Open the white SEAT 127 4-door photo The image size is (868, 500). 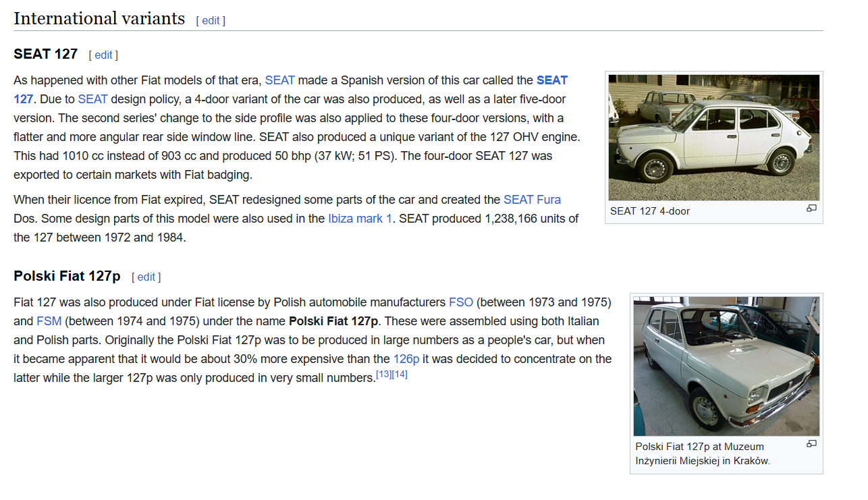[714, 138]
